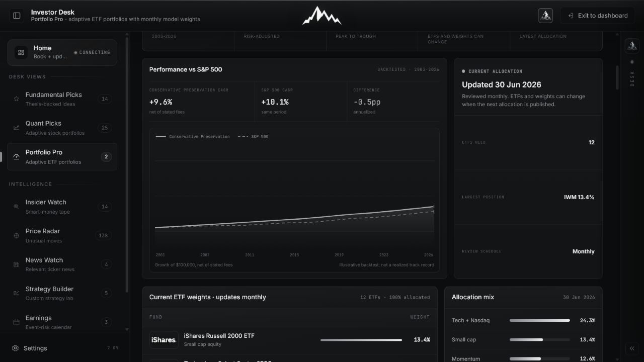Click Exit to dashboard button

[x=598, y=16]
